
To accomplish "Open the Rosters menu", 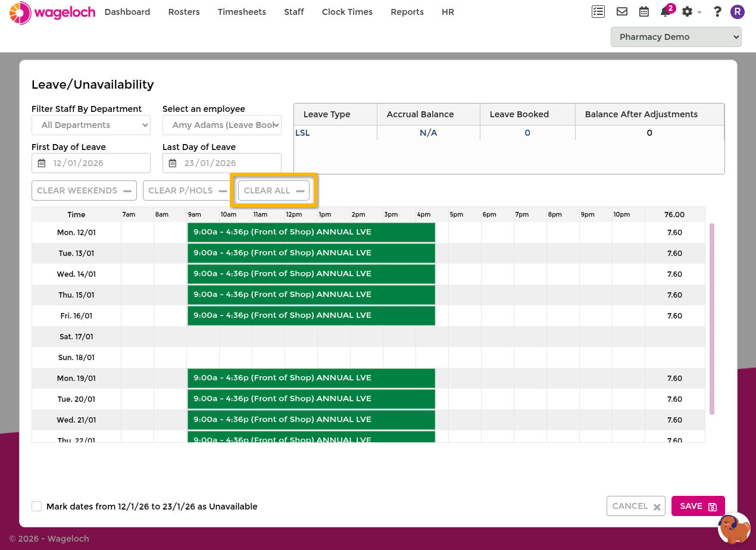I will pyautogui.click(x=184, y=12).
